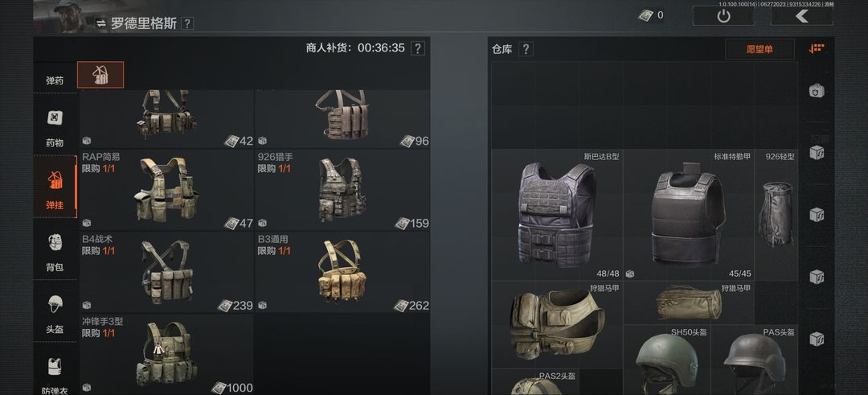Switch to the 药物 category
This screenshot has width=868, height=395.
[x=55, y=127]
